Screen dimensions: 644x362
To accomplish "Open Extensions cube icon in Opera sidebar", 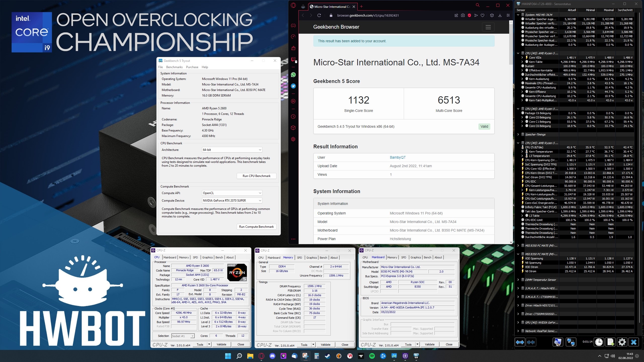I will (293, 128).
